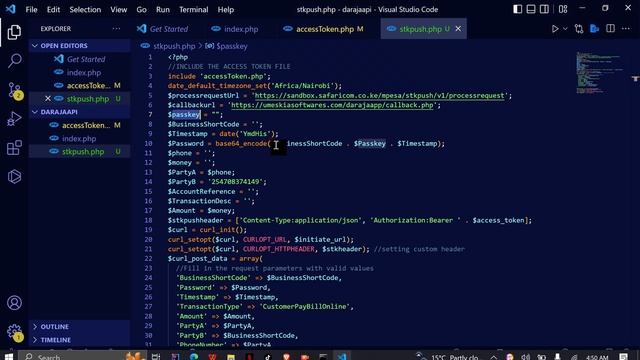The width and height of the screenshot is (640, 360).
Task: Open editor More Actions ellipsis
Action: tap(626, 29)
